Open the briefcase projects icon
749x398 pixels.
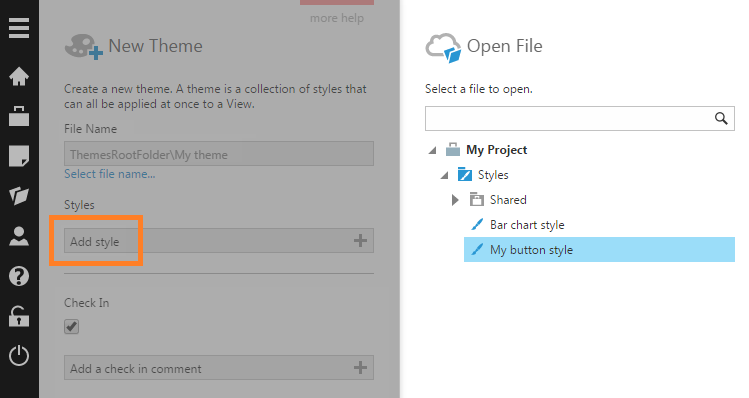coord(19,116)
